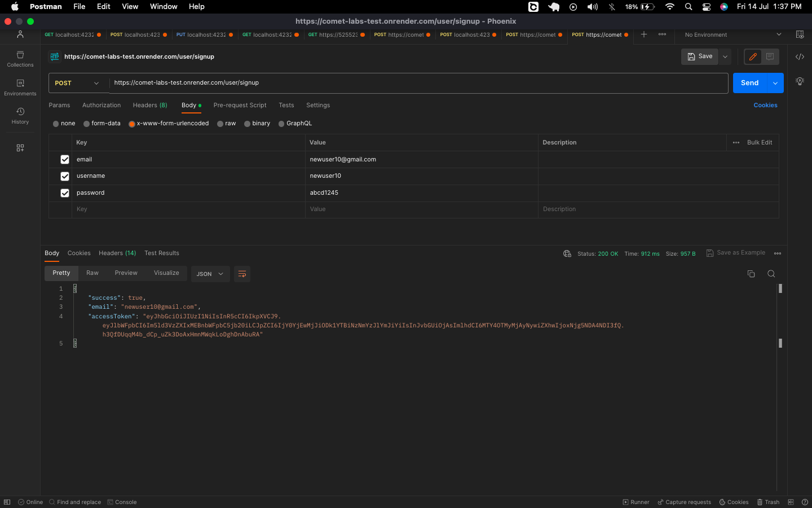Click Bulk Edit in the body table
812x508 pixels.
[760, 143]
